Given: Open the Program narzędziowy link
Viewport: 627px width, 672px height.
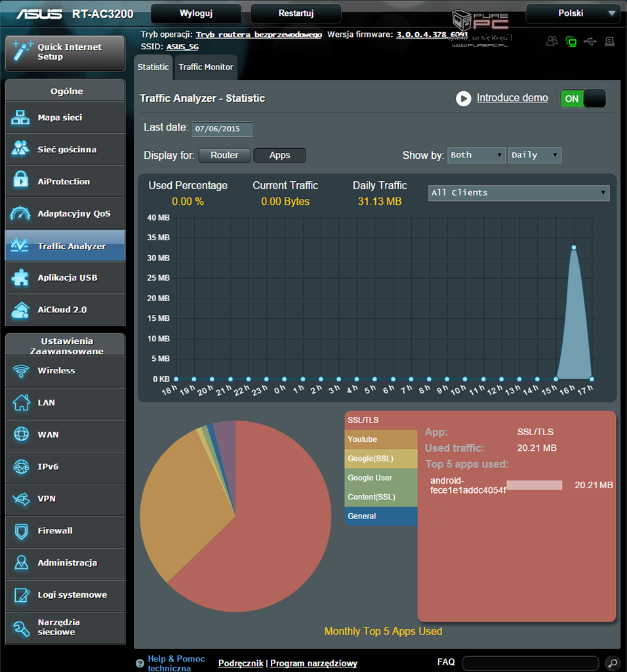Looking at the screenshot, I should tap(313, 663).
